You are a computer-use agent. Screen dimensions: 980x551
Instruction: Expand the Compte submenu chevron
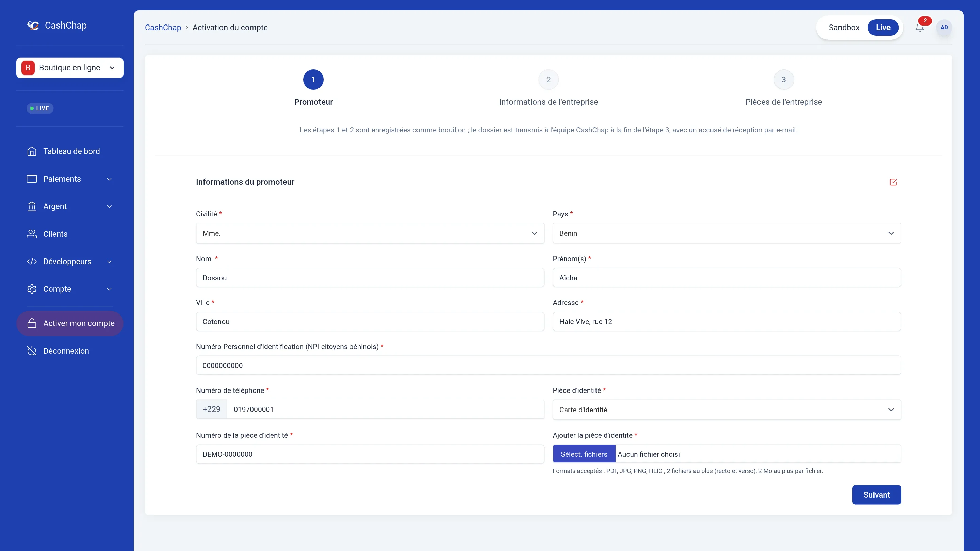[109, 289]
